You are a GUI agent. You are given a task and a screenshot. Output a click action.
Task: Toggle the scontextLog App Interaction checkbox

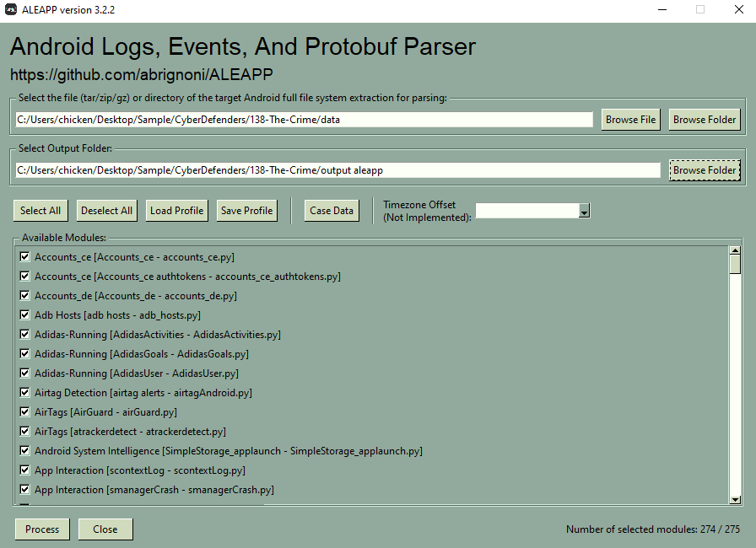coord(24,470)
